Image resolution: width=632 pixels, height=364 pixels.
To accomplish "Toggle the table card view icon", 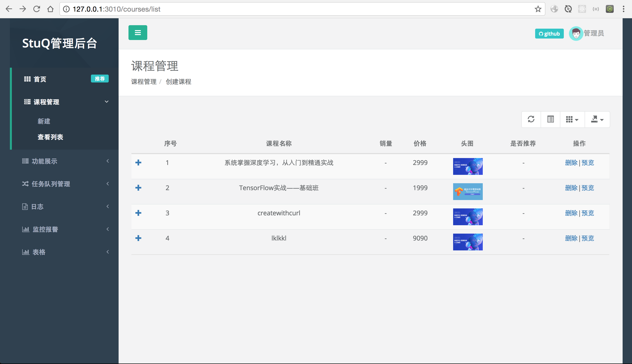I will coord(550,119).
